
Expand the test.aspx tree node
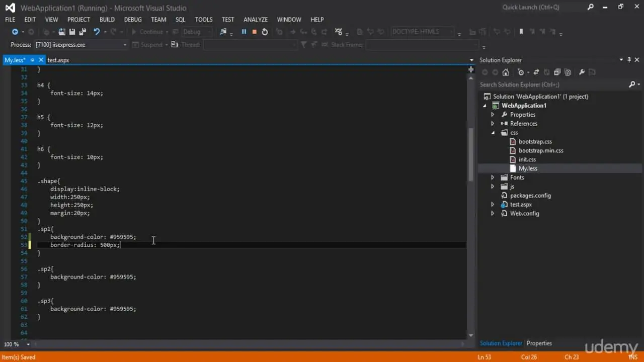click(493, 205)
